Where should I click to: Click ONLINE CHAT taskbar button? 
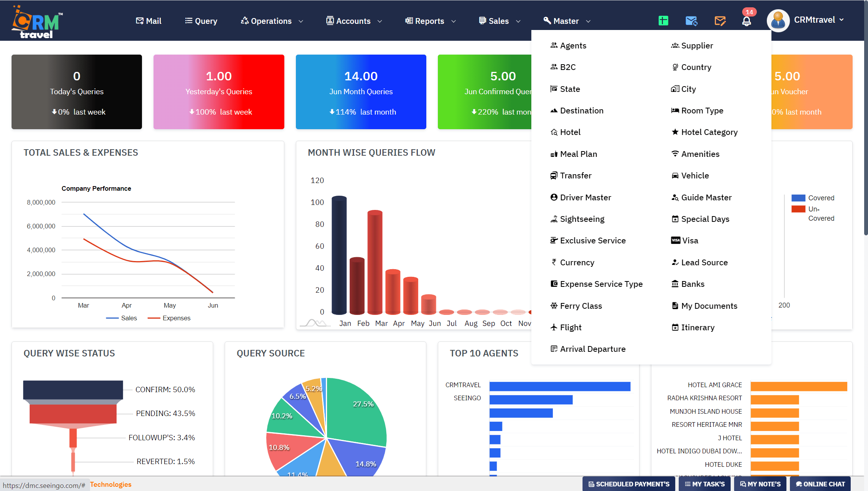(820, 484)
